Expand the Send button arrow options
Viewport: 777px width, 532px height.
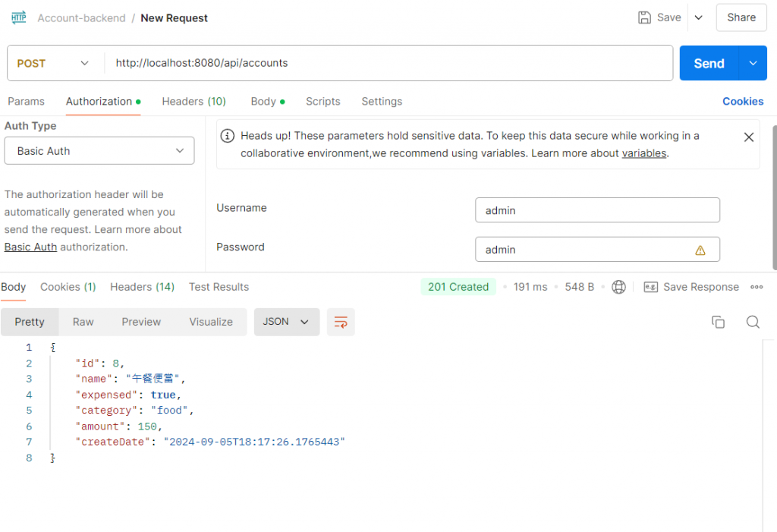[x=753, y=64]
